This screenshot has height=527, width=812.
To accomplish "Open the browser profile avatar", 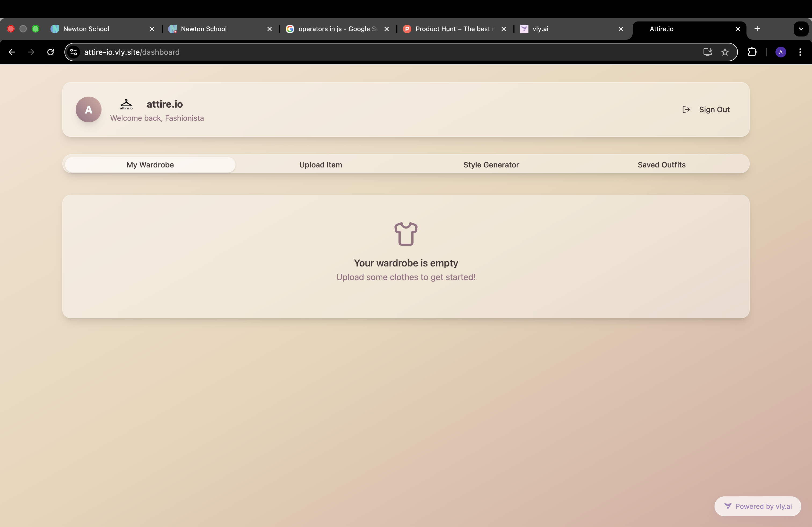I will (x=781, y=52).
